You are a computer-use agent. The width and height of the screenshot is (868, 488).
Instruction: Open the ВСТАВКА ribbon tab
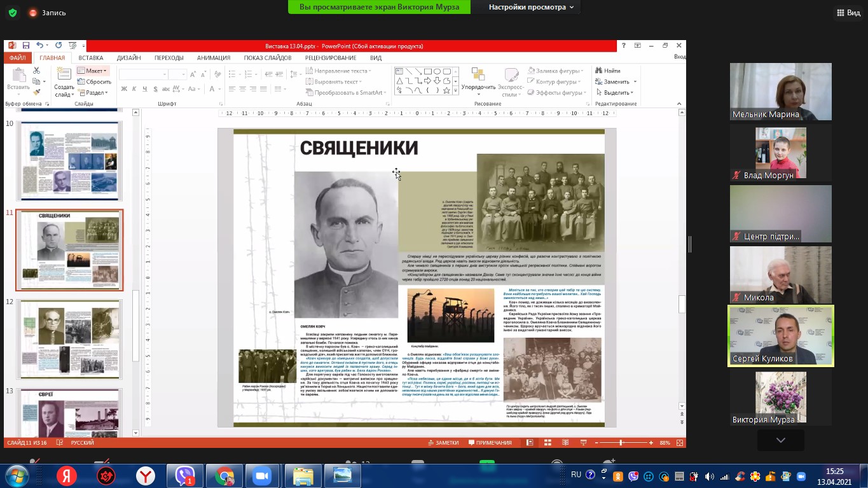tap(90, 58)
